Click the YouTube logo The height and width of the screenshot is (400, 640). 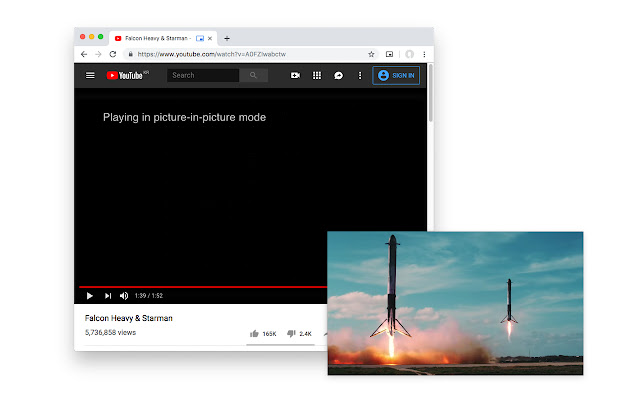127,76
